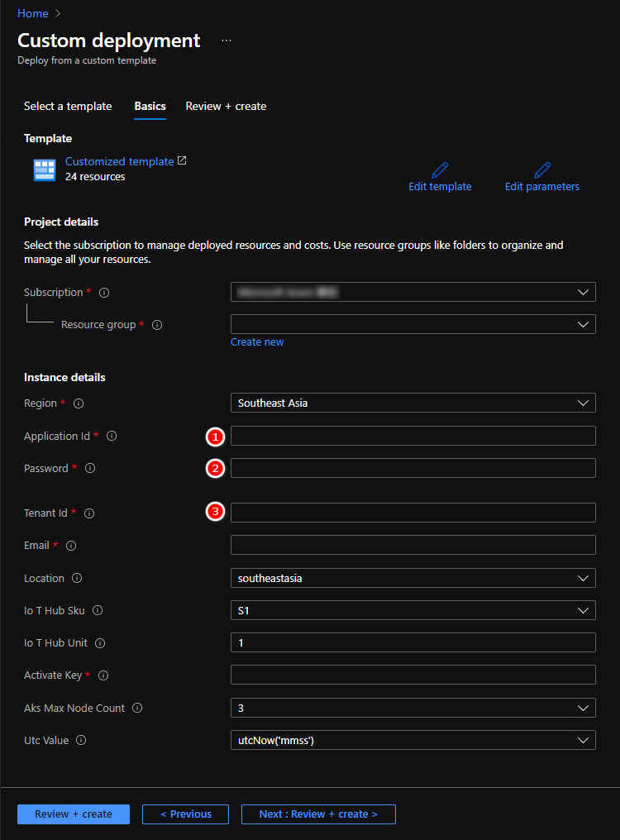The height and width of the screenshot is (840, 620).
Task: Click the Edit template pencil icon
Action: (440, 170)
